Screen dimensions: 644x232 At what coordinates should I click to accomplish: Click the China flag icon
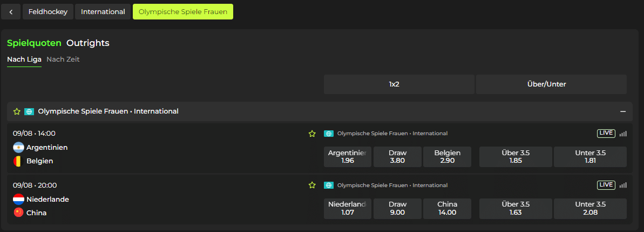tap(18, 213)
